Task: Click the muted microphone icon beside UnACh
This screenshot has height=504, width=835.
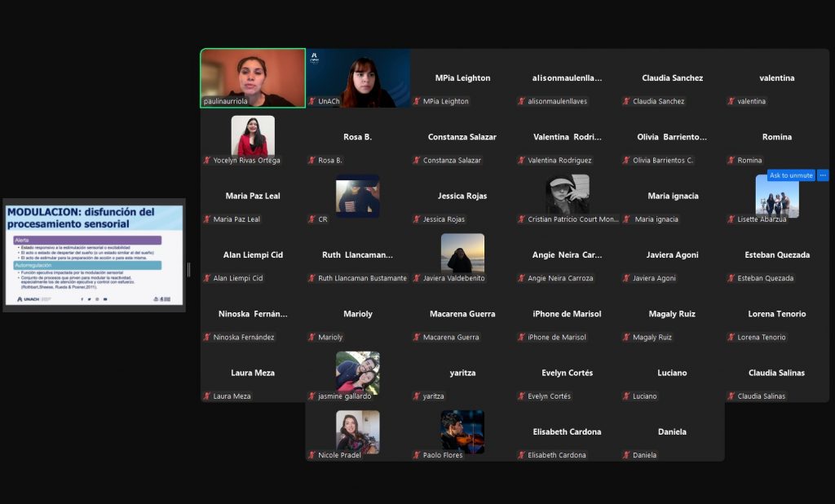Action: click(x=311, y=102)
